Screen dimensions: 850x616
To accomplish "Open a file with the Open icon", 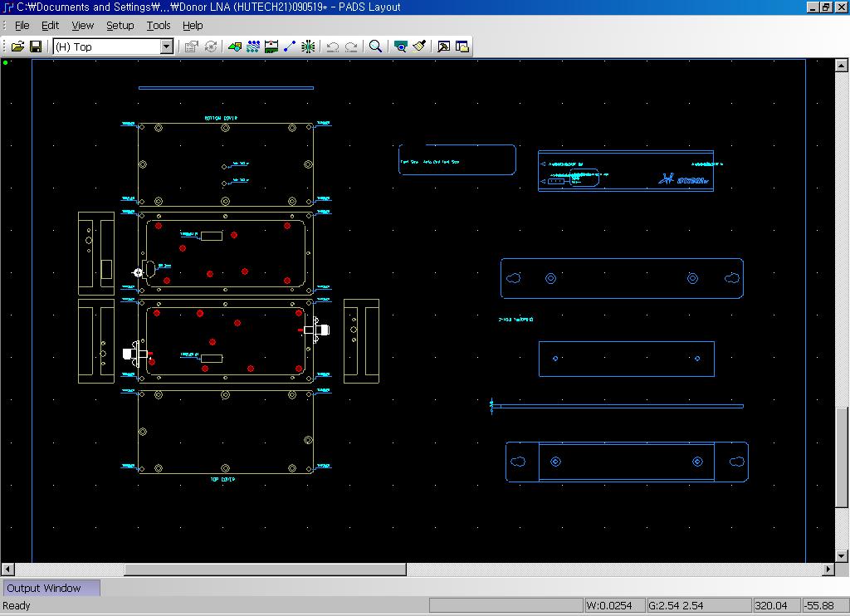I will [x=18, y=46].
